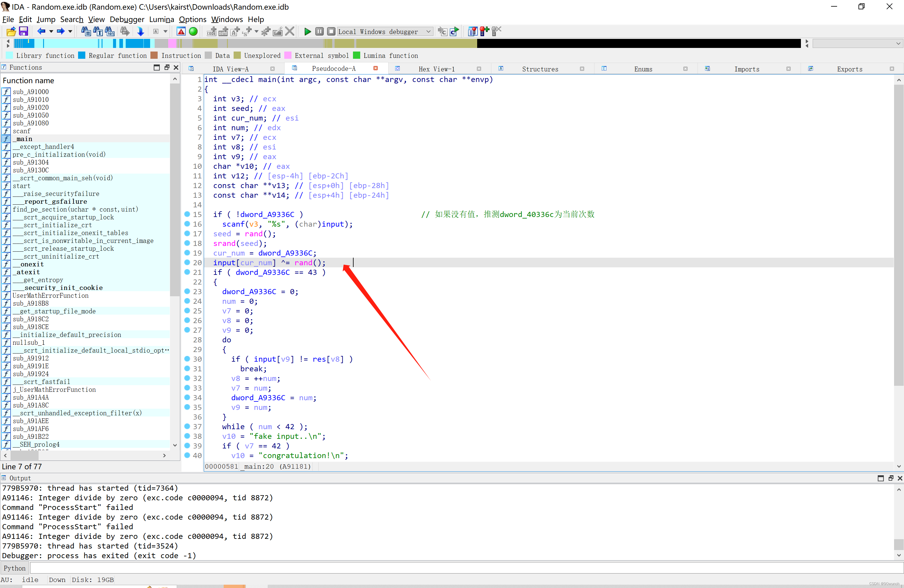Click the Save database icon
The width and height of the screenshot is (904, 588).
coord(24,32)
